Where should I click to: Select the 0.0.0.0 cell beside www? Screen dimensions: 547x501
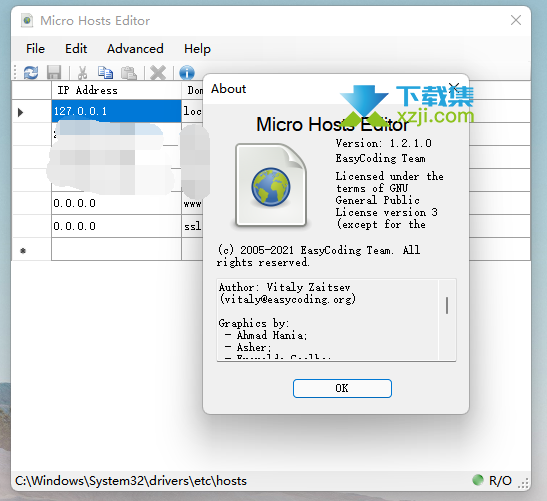click(117, 203)
